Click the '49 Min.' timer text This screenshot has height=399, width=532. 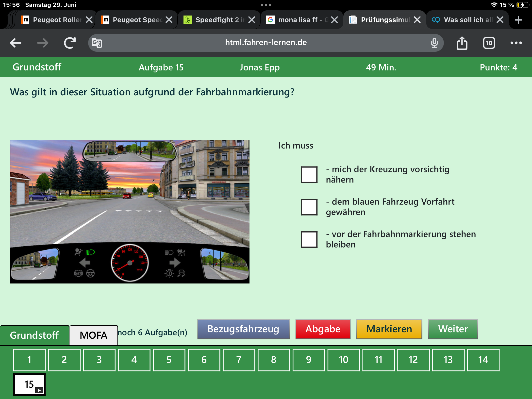pos(381,67)
